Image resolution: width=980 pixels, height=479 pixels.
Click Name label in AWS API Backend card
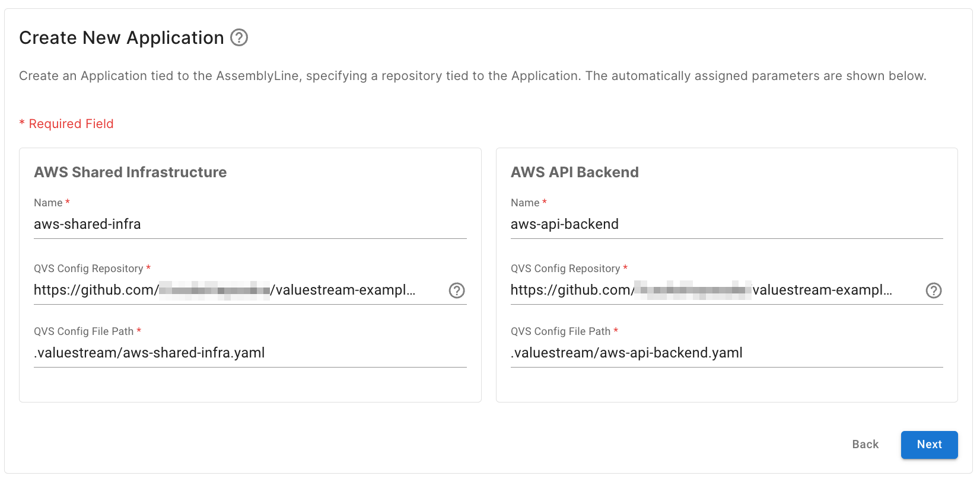tap(525, 203)
